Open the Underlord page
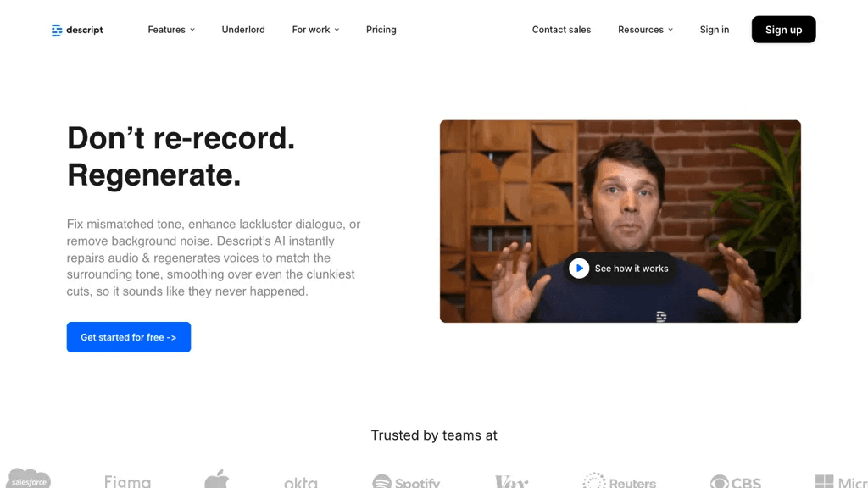868x488 pixels. point(243,30)
